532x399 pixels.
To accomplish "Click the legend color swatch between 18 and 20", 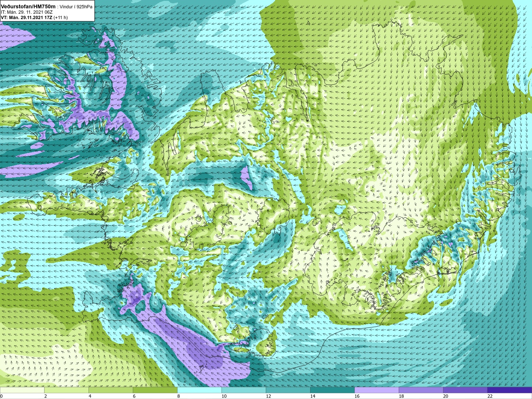I will (421, 390).
